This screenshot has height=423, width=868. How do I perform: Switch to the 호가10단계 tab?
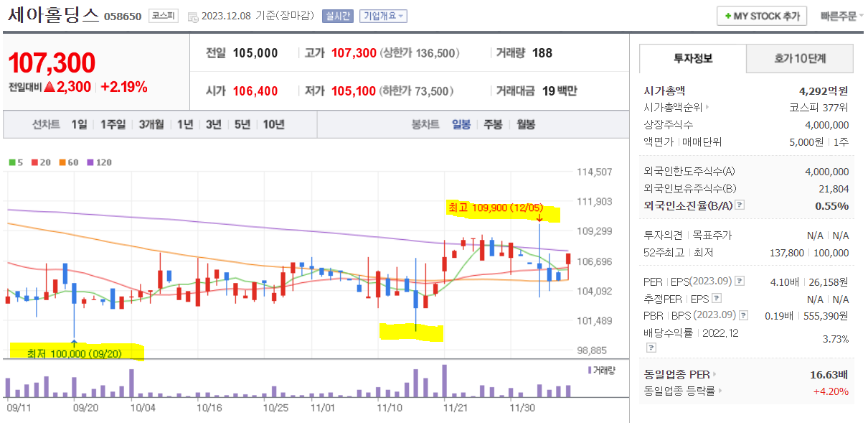(800, 58)
